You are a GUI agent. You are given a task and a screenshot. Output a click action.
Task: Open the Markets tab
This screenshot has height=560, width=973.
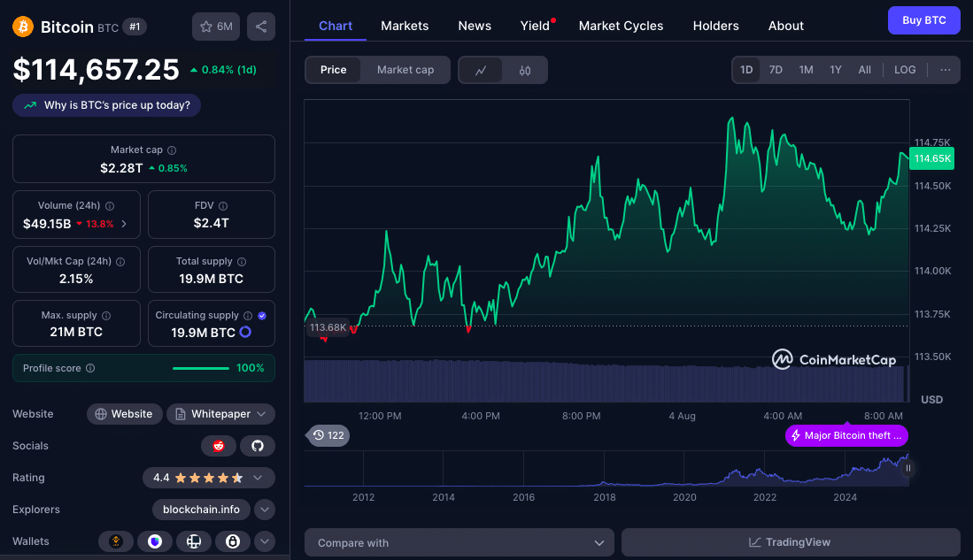pos(405,26)
